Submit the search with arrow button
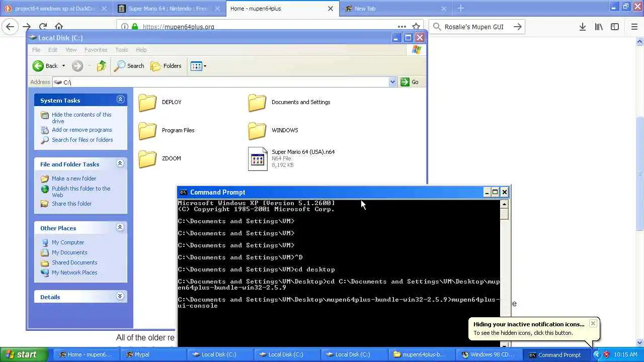 tap(517, 27)
